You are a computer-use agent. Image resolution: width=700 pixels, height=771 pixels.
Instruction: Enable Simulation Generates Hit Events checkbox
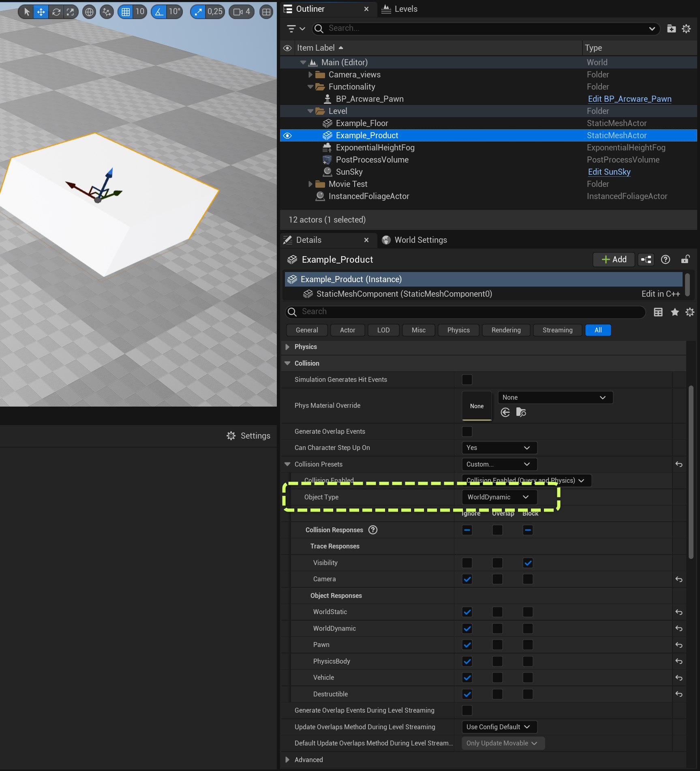(x=467, y=379)
